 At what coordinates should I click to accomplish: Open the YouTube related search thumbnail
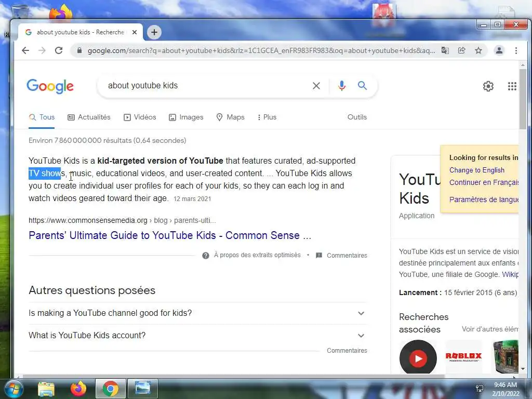418,357
